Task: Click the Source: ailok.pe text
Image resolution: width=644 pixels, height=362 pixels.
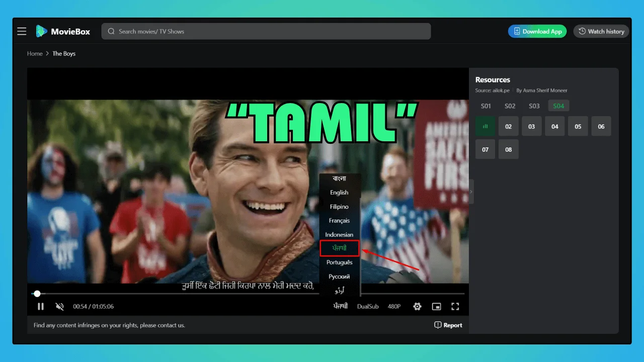Action: tap(493, 90)
